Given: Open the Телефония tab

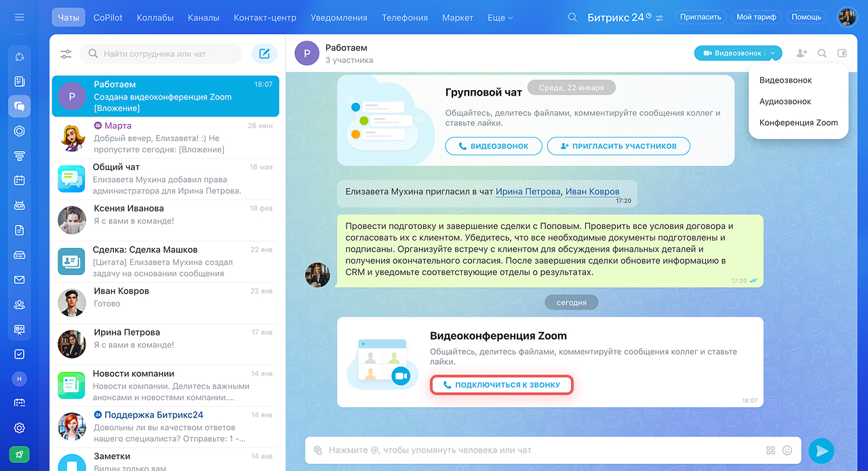Looking at the screenshot, I should coord(404,18).
